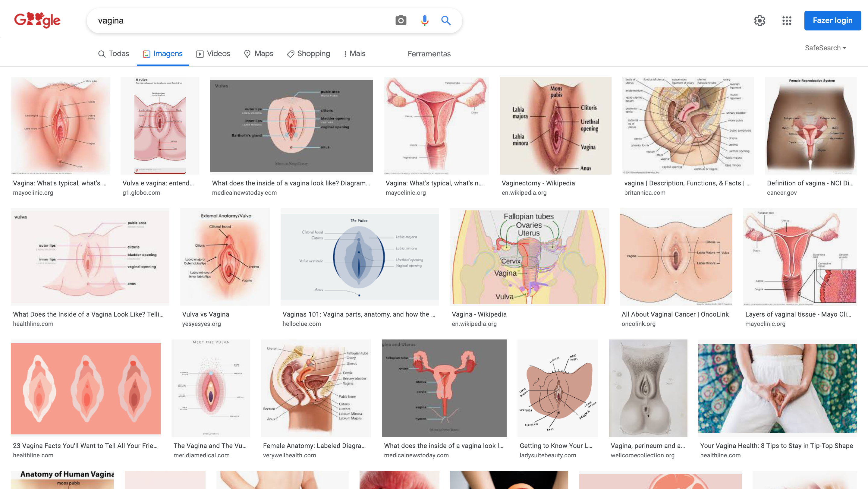Click the Fazer login button
This screenshot has height=489, width=868.
click(x=832, y=21)
